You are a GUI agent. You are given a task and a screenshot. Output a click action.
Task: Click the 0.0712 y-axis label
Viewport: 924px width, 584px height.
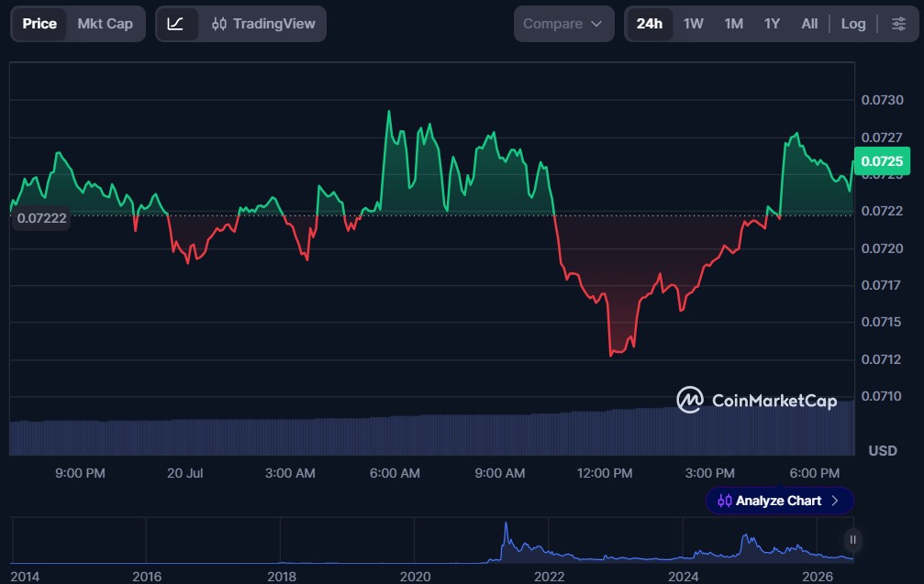[881, 359]
